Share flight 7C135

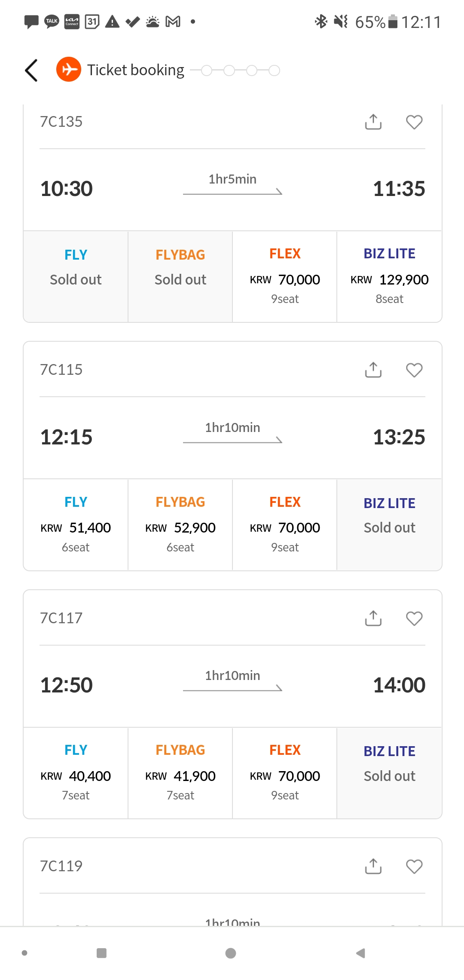[373, 122]
